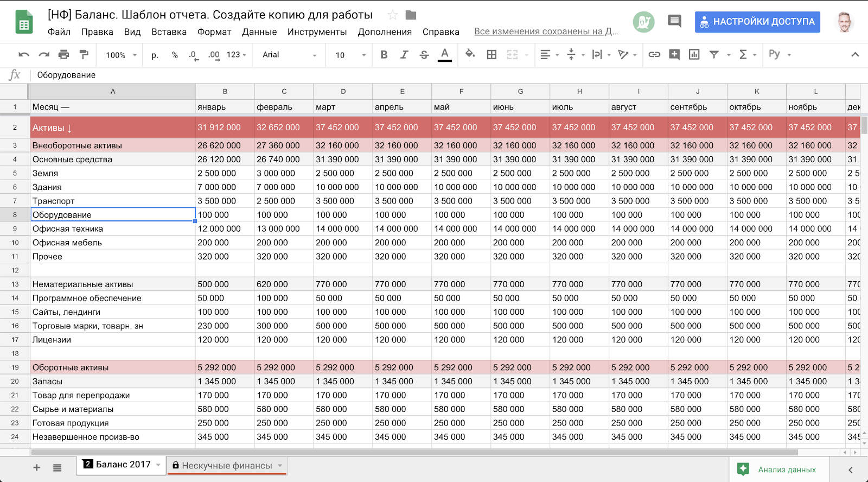Click the НАСТРОЙКИ ДОСТУПА share button

coord(757,22)
